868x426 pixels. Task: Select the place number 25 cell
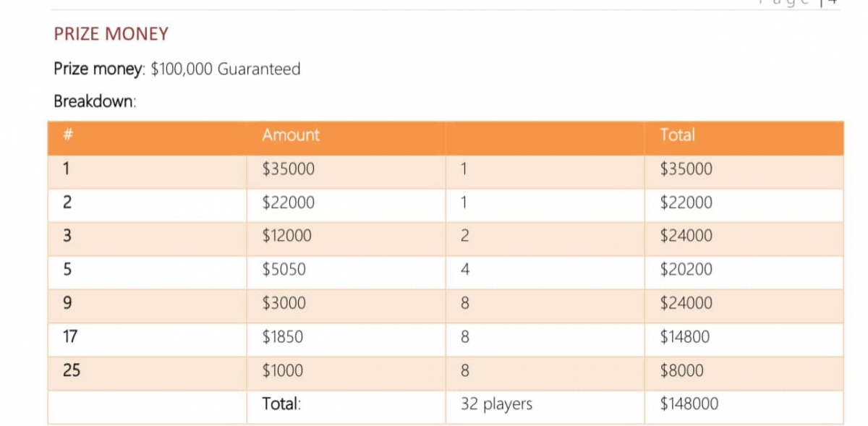[x=72, y=371]
